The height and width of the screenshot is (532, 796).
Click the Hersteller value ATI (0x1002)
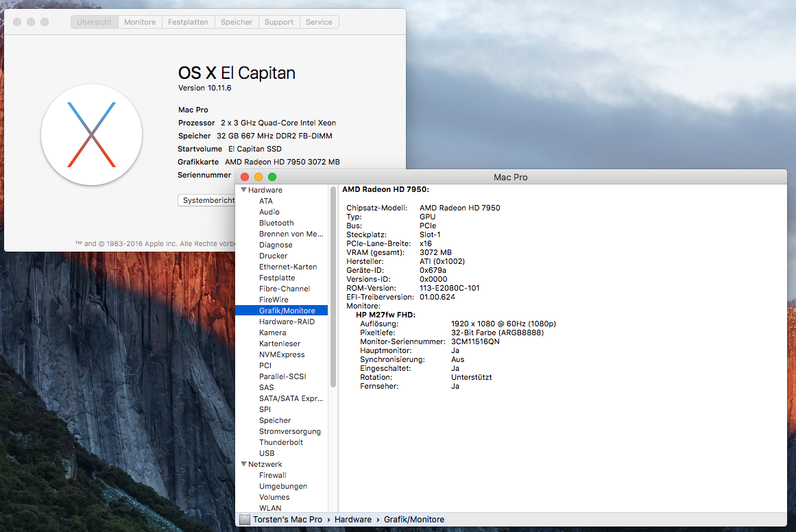point(442,261)
